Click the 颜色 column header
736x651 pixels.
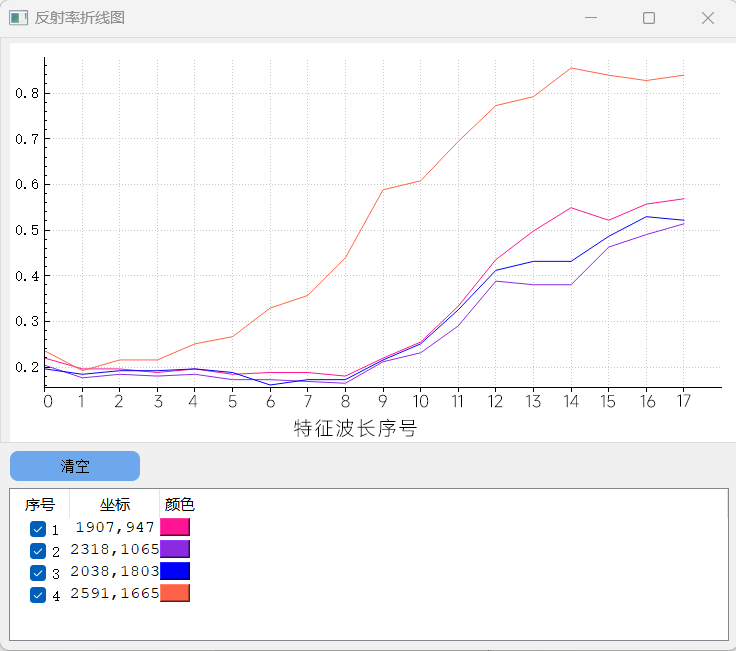point(179,505)
